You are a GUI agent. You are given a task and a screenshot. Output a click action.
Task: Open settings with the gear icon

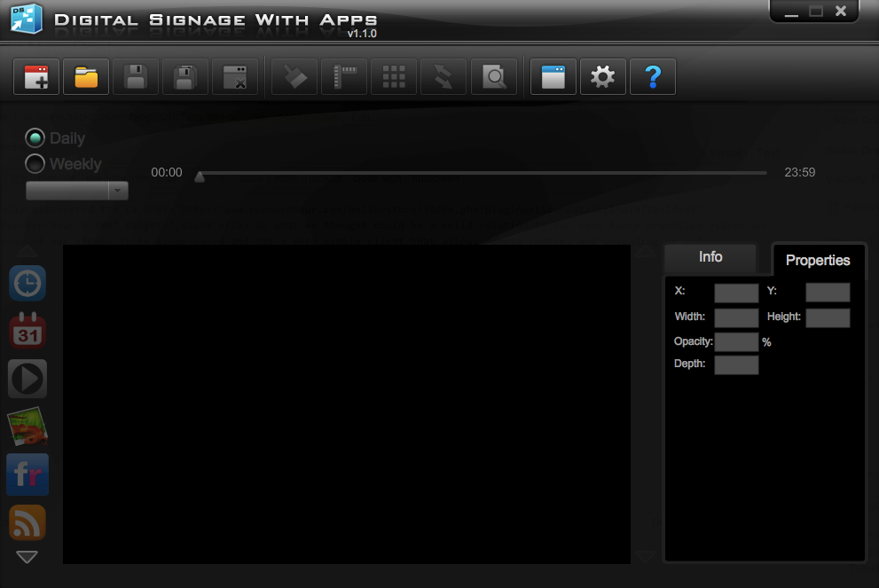point(603,77)
